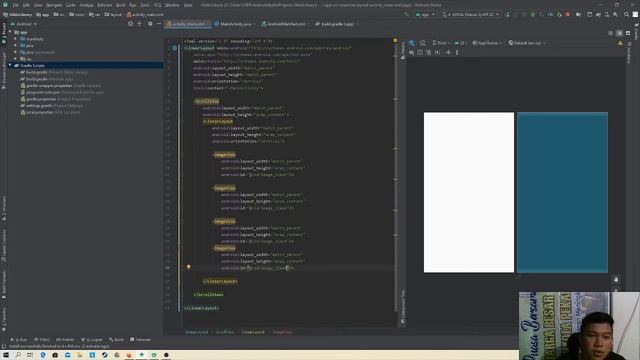Image resolution: width=640 pixels, height=360 pixels.
Task: Click the Windows Start button
Action: click(x=6, y=355)
